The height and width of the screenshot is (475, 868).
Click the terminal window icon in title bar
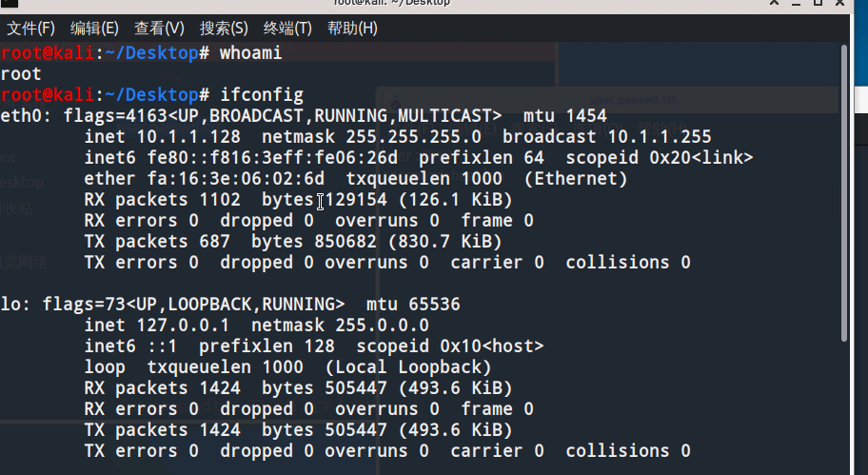pos(10,3)
